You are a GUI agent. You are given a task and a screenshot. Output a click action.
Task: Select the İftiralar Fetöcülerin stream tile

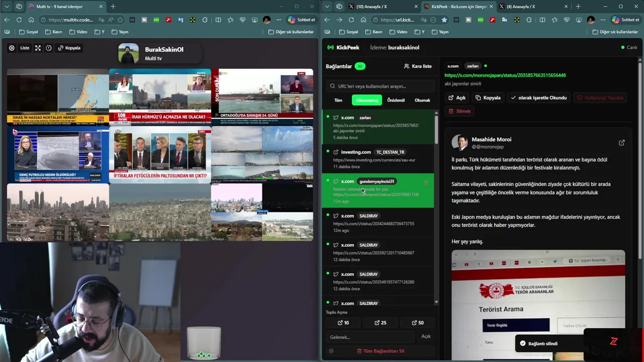click(160, 154)
